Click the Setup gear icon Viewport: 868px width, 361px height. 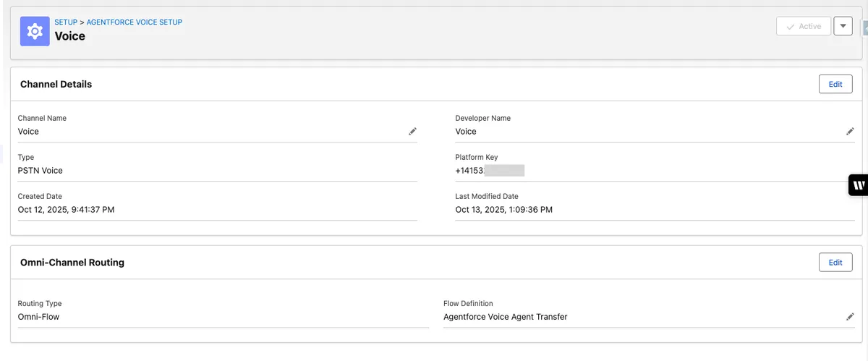click(x=35, y=33)
